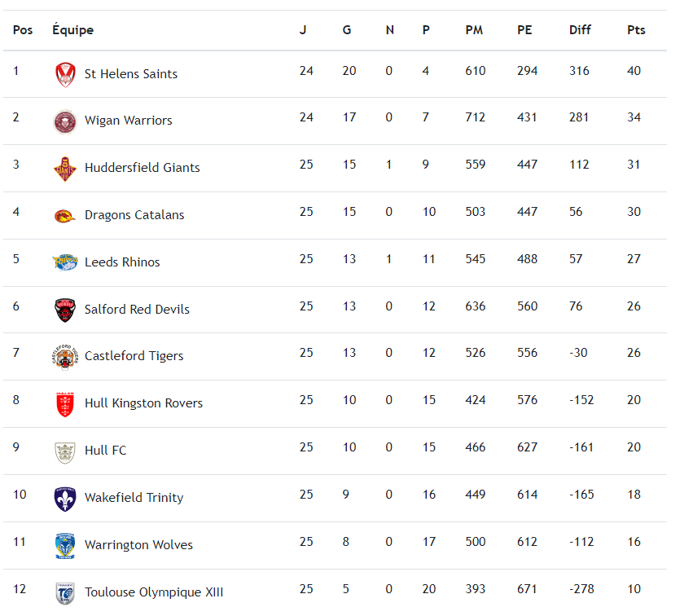Click the Diff column header
Viewport: 680px width, 616px height.
coord(580,30)
